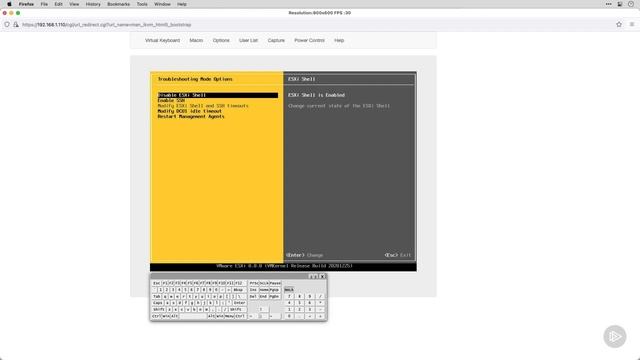640x360 pixels.
Task: Select the Disable ESXi Shell option
Action: click(218, 95)
